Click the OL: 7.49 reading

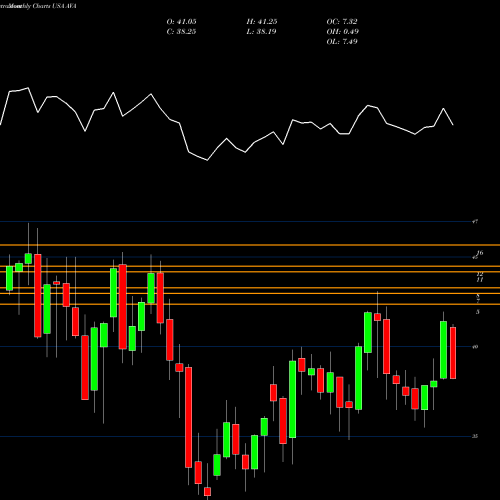pos(342,42)
